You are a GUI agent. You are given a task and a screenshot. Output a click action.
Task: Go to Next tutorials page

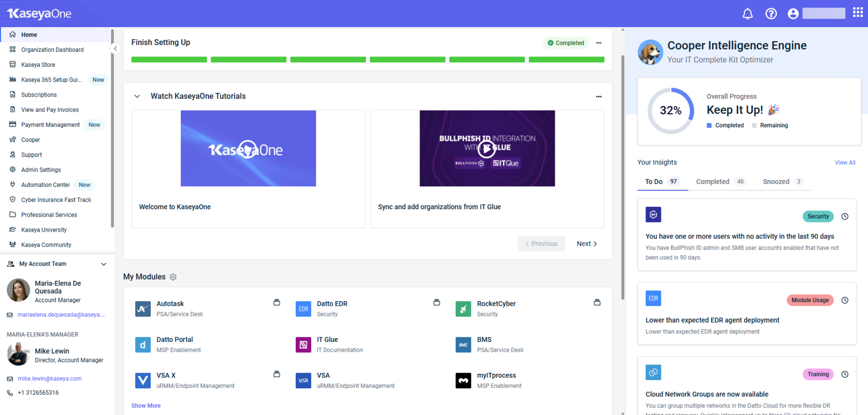click(587, 244)
